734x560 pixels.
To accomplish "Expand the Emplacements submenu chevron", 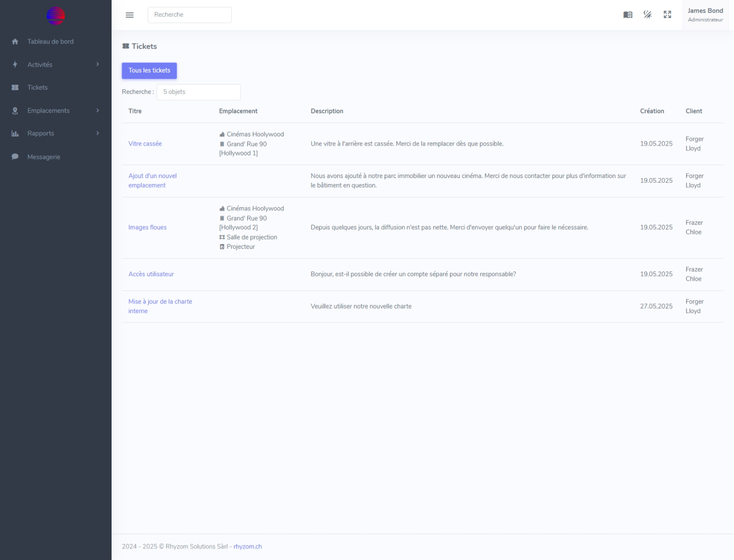I will click(98, 111).
